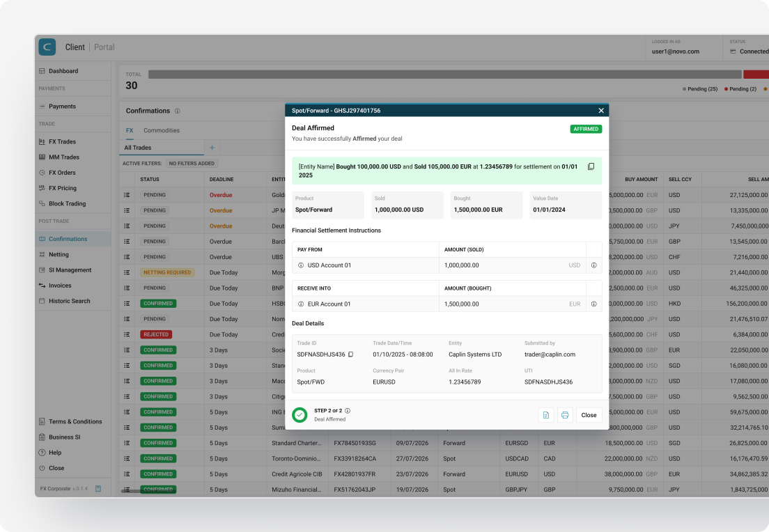Show Confirmations info tooltip

point(178,111)
